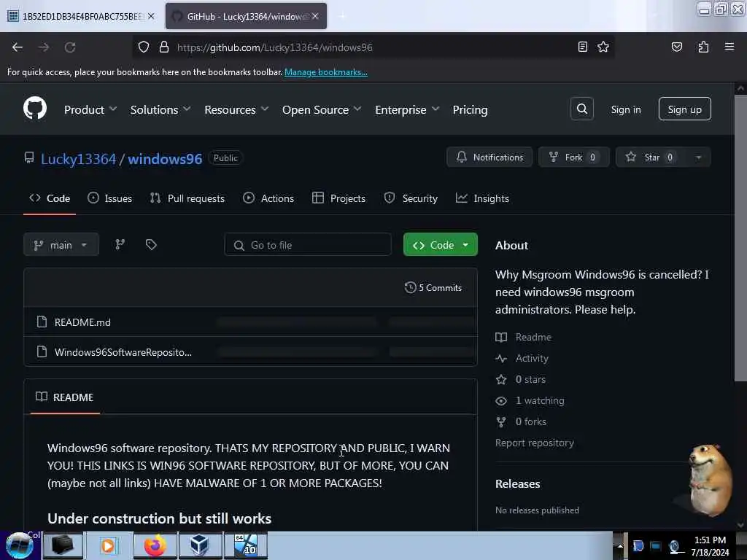
Task: Show hidden system tray icons arrow
Action: click(620, 546)
